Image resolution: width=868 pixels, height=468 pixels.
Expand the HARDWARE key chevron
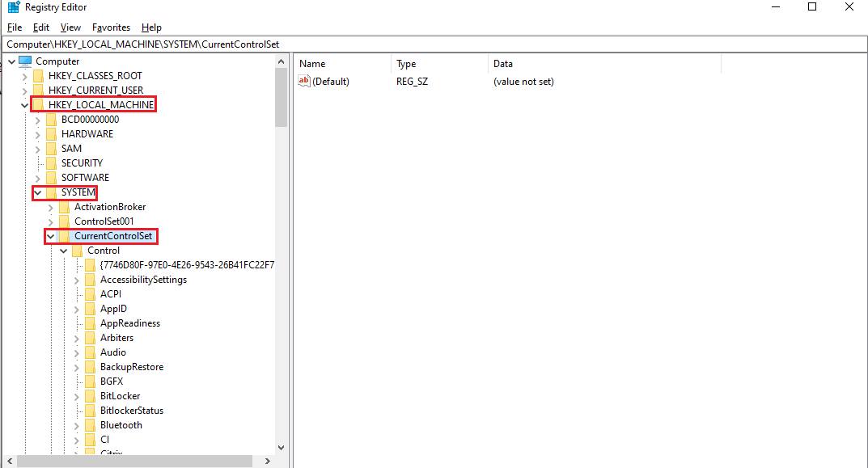tap(38, 134)
